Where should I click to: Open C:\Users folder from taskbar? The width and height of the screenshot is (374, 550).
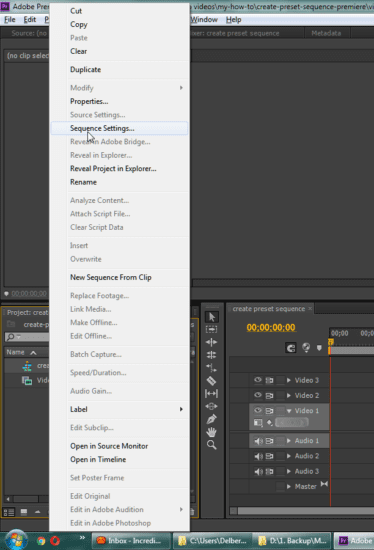pos(213,541)
